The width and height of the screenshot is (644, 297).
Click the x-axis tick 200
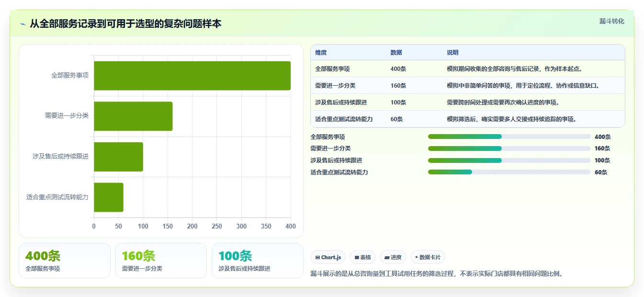pos(192,226)
